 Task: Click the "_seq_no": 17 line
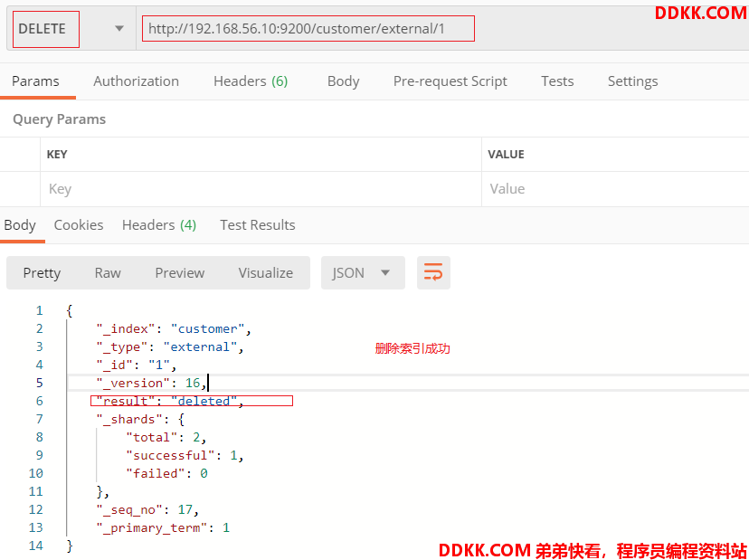pos(147,510)
